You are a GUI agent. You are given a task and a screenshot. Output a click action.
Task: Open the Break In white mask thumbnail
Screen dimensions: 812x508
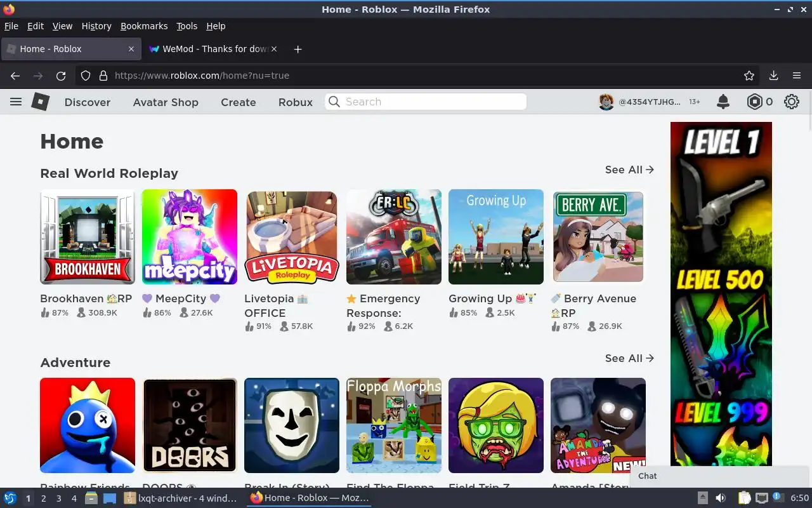coord(292,425)
